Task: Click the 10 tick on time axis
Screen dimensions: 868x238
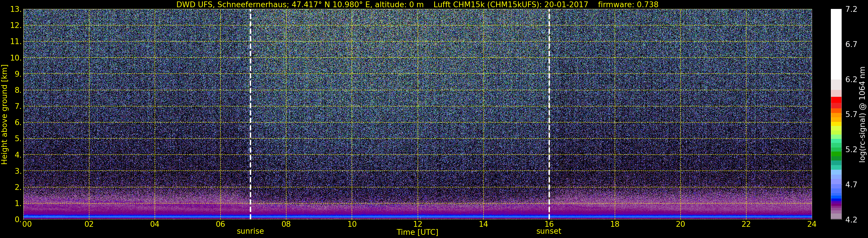Action: tap(352, 224)
